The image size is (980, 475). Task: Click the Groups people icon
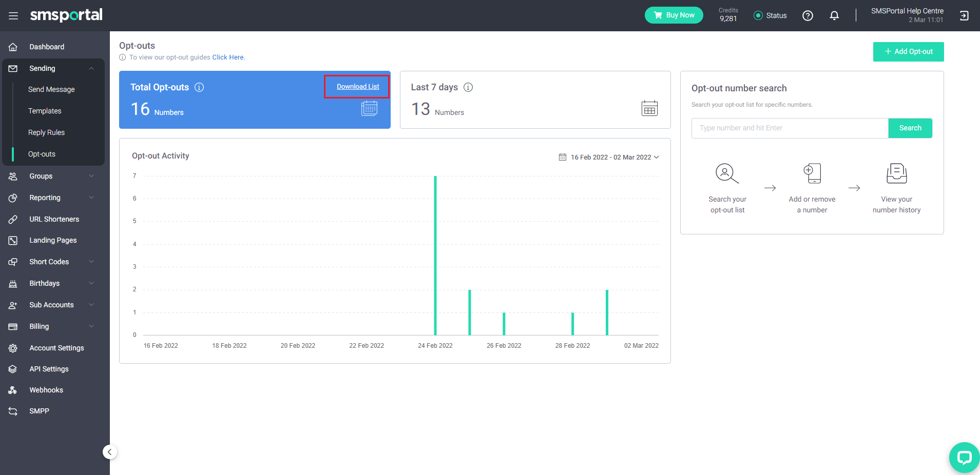point(13,176)
